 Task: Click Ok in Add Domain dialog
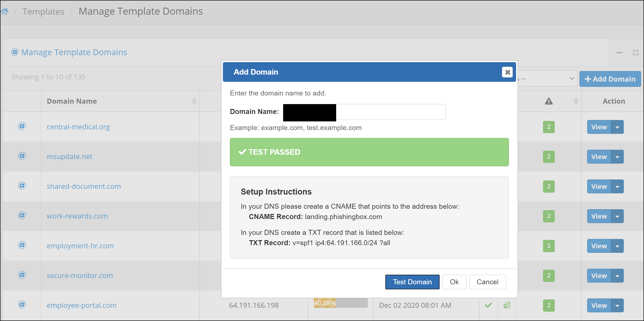point(454,282)
